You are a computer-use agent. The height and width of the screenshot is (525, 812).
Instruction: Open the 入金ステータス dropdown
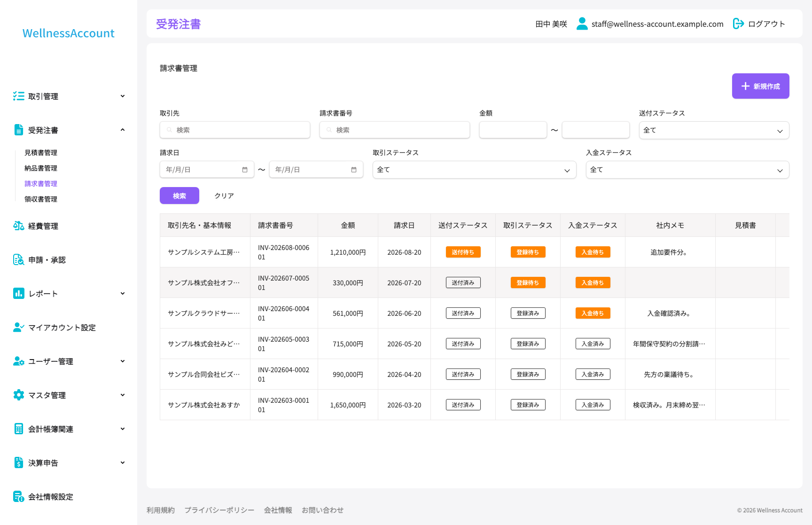tap(687, 170)
